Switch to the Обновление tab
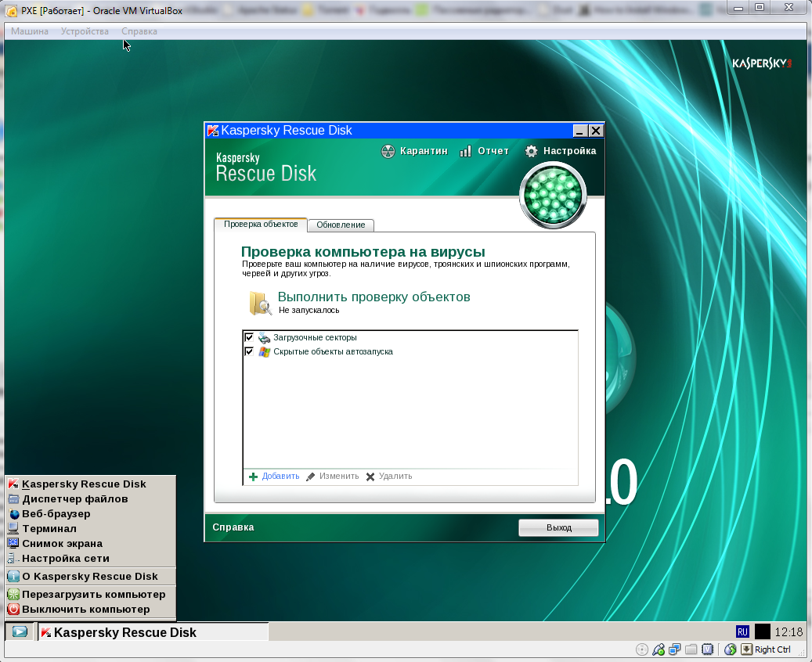This screenshot has height=662, width=812. click(341, 225)
